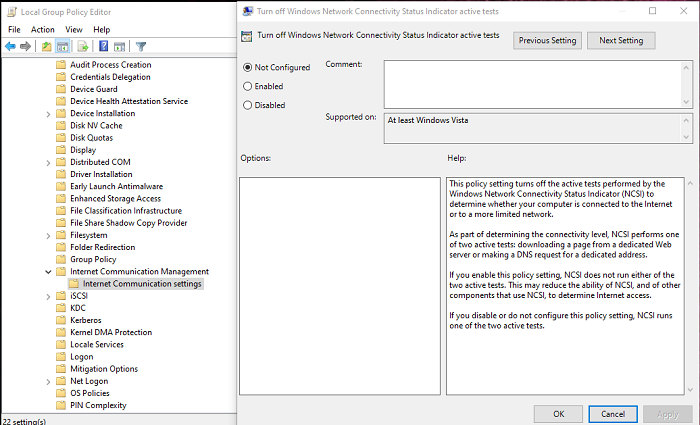
Task: Select the Not Configured radio button
Action: tap(248, 67)
